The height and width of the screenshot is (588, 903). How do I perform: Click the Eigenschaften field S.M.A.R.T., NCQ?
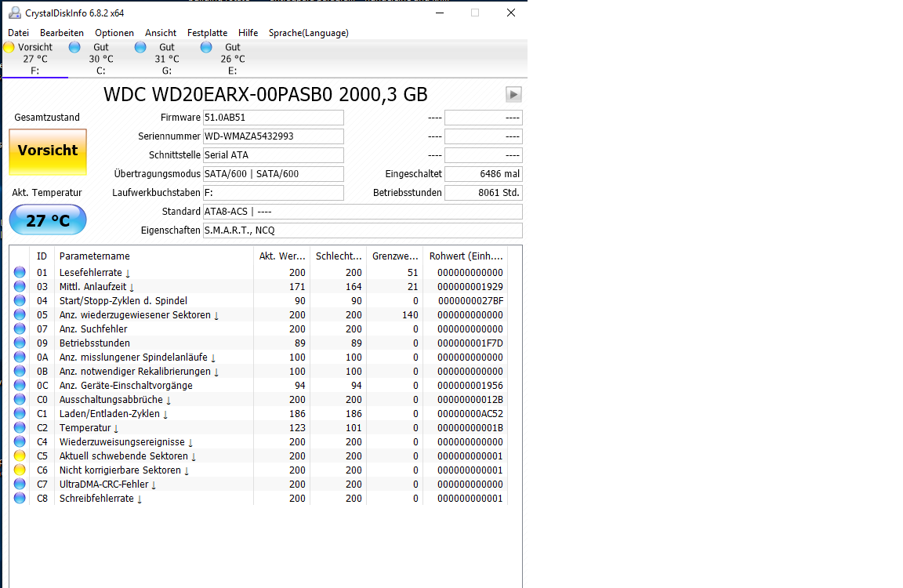click(x=362, y=230)
